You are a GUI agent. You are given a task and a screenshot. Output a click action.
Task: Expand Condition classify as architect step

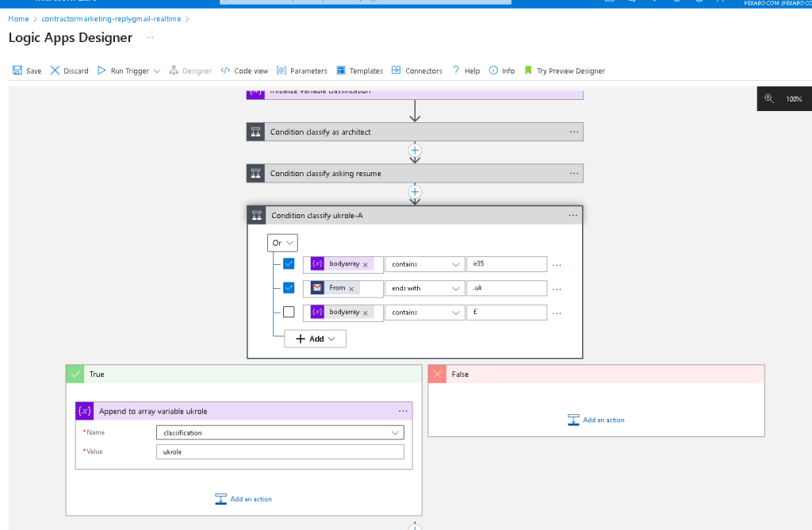coord(415,132)
